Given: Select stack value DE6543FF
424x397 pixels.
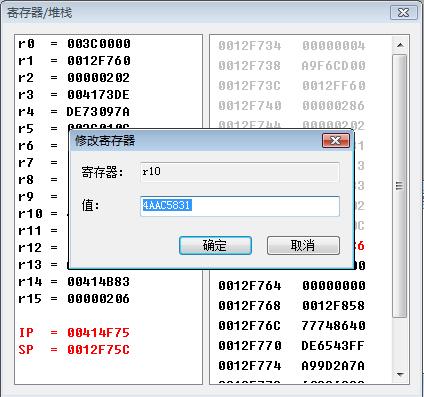Looking at the screenshot, I should coord(334,346).
